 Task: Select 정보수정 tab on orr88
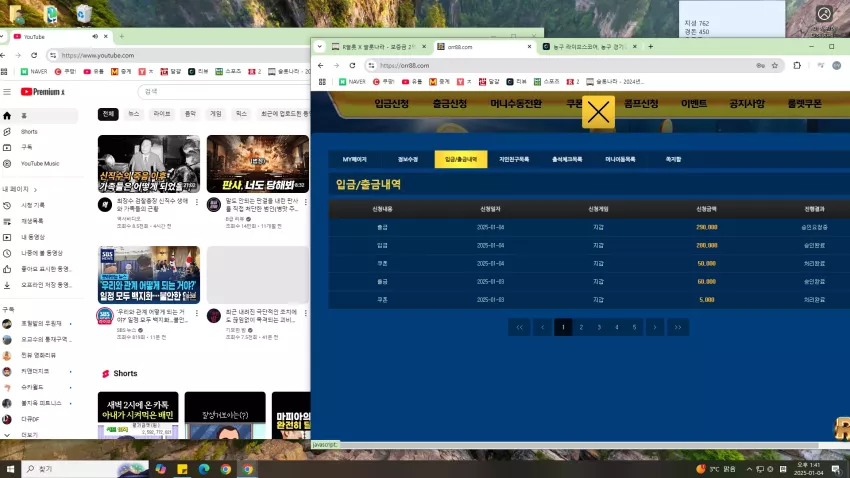tap(408, 159)
